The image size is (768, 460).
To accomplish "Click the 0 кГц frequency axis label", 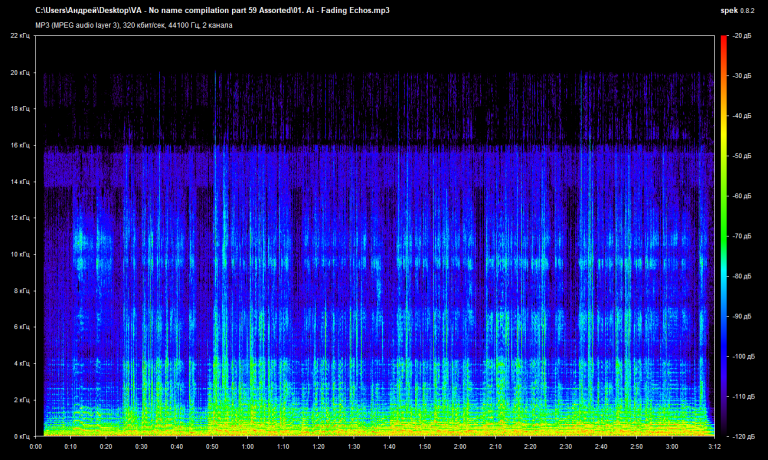I will tap(22, 436).
